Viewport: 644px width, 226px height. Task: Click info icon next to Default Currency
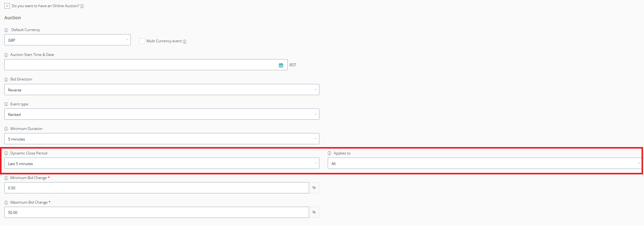(x=6, y=30)
